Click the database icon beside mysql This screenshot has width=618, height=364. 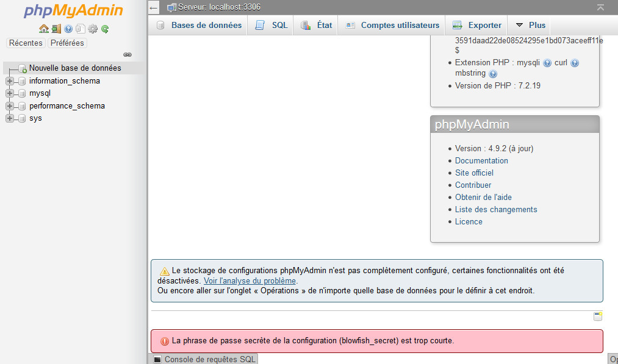coord(22,94)
